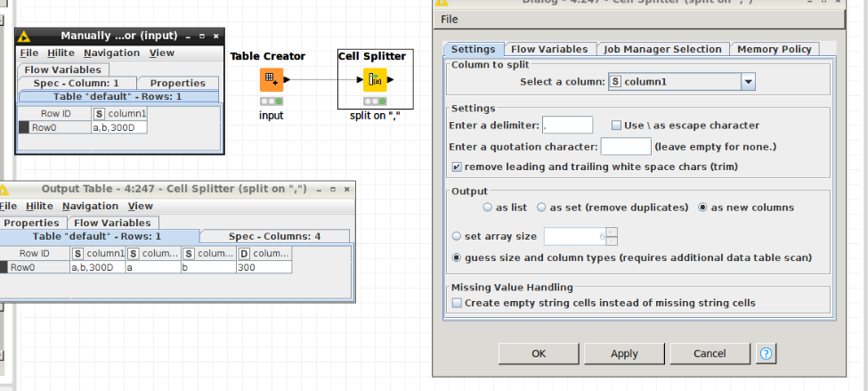Open Navigation menu in Output Table window
This screenshot has height=391, width=868.
pyautogui.click(x=90, y=206)
